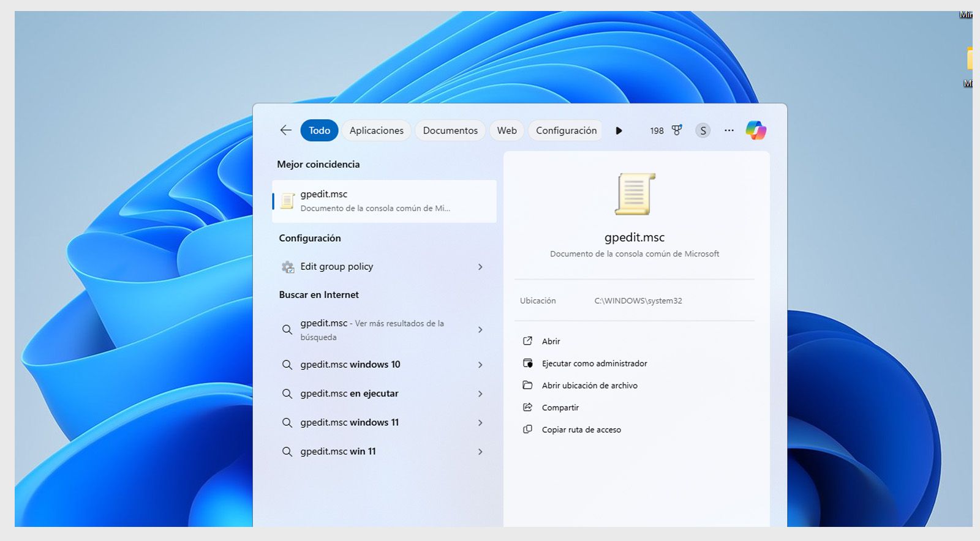Image resolution: width=980 pixels, height=541 pixels.
Task: Click the search icon next to gpedit.msc windows 10
Action: coord(287,365)
